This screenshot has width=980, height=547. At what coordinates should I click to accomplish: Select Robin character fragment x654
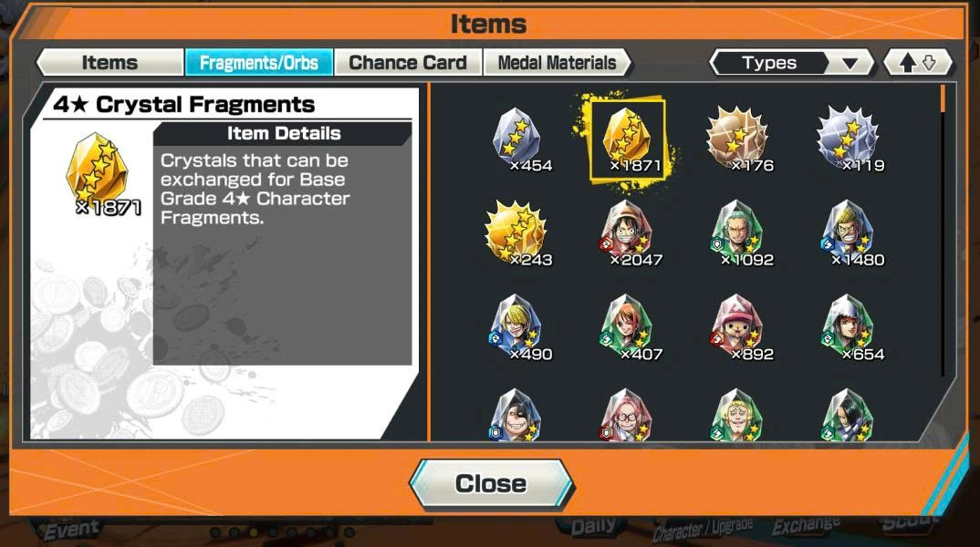849,327
